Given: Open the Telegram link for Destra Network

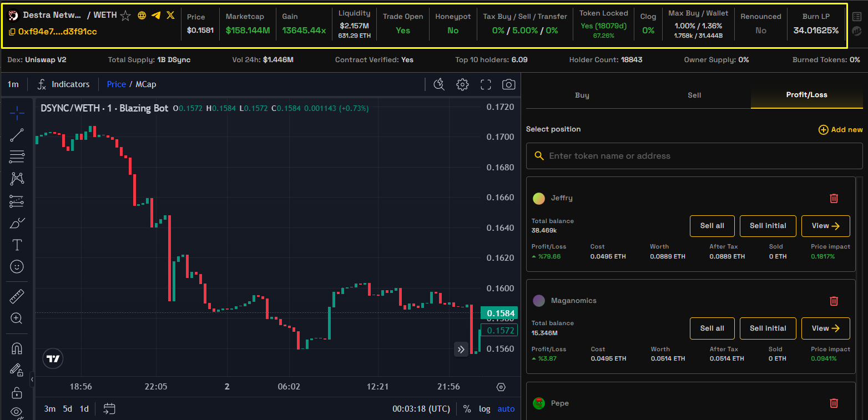Looking at the screenshot, I should [x=156, y=16].
